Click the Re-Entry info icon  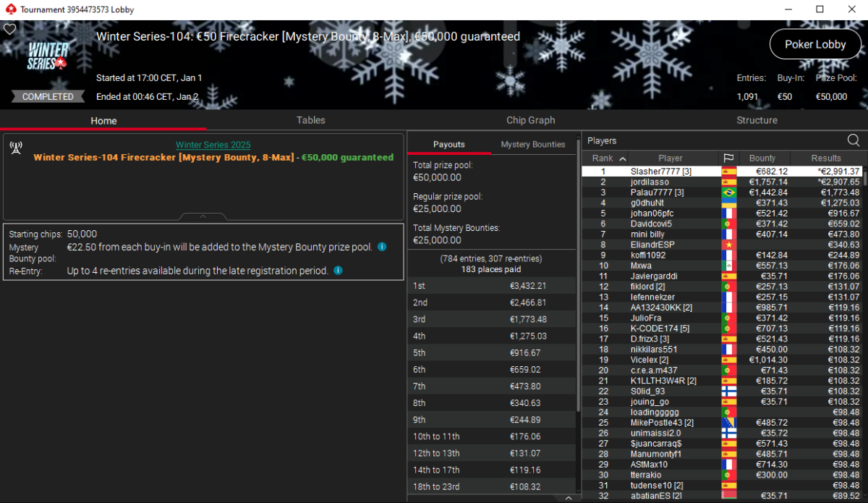[x=338, y=271]
